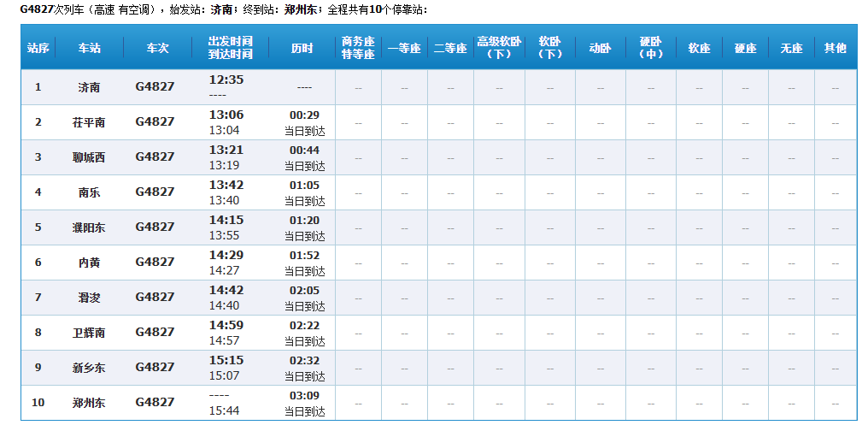Screen dimensions: 868x431
Task: Click bold 郑州东 destination in the heading
Action: [x=302, y=9]
